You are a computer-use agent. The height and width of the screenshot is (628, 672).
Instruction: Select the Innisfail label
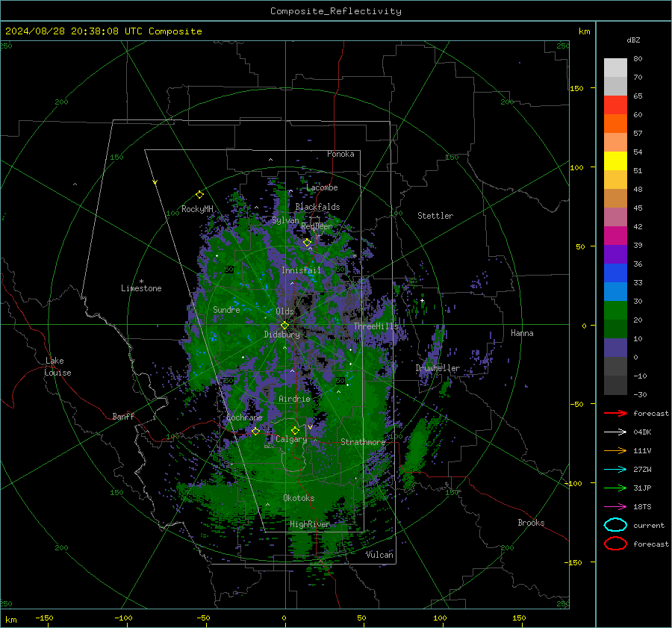pyautogui.click(x=301, y=270)
